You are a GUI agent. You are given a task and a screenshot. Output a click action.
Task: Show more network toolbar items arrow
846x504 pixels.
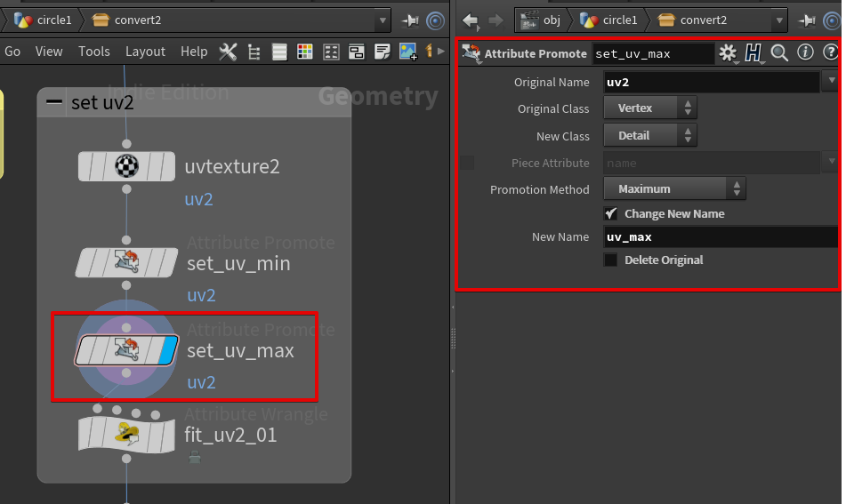point(441,52)
